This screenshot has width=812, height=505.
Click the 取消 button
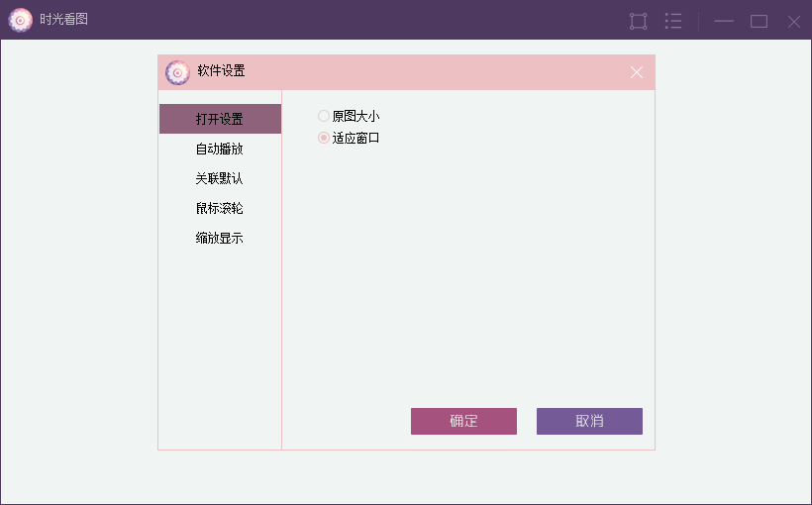pos(589,421)
